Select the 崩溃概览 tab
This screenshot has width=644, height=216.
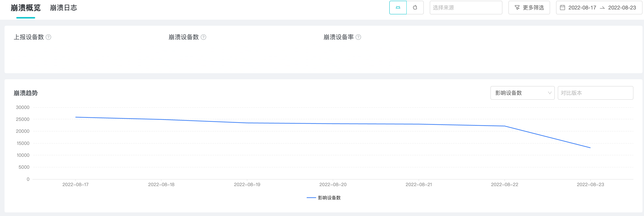tap(25, 8)
